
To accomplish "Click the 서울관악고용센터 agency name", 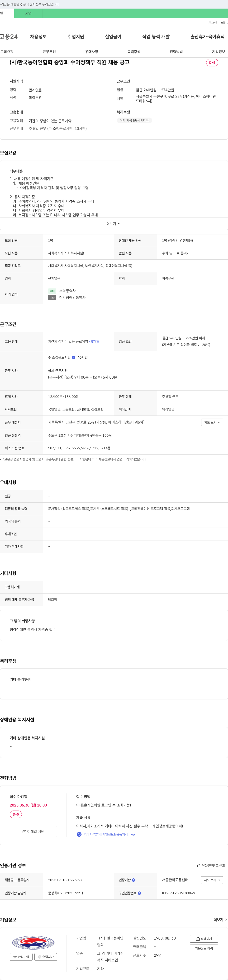I will click(x=175, y=880).
